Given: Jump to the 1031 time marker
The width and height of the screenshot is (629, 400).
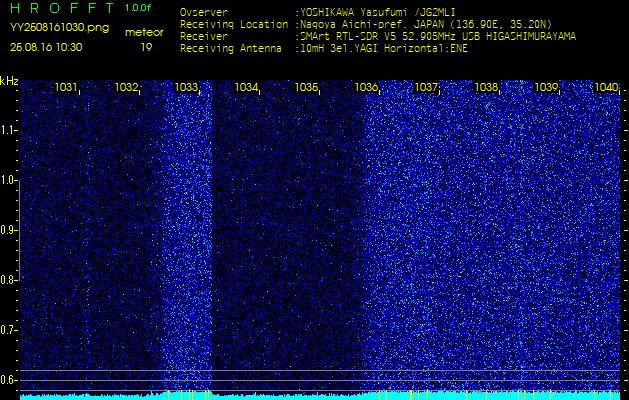Looking at the screenshot, I should pyautogui.click(x=66, y=87).
